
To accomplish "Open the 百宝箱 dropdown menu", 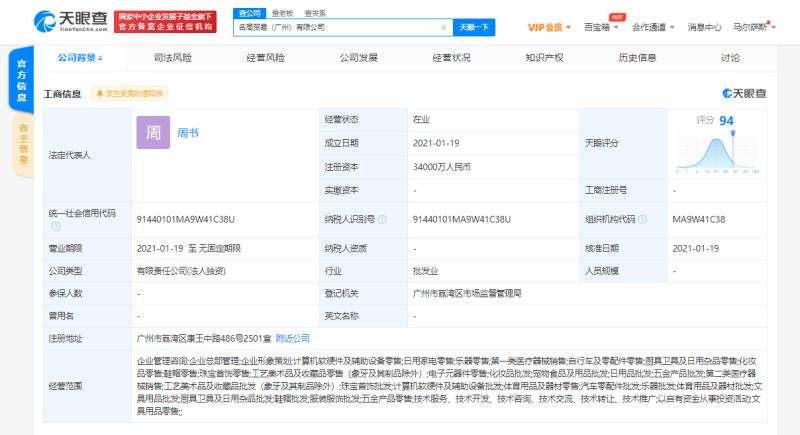I will tap(601, 28).
